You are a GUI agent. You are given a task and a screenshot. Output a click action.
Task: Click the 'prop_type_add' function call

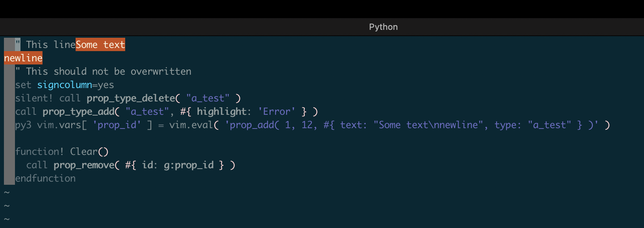tap(78, 112)
